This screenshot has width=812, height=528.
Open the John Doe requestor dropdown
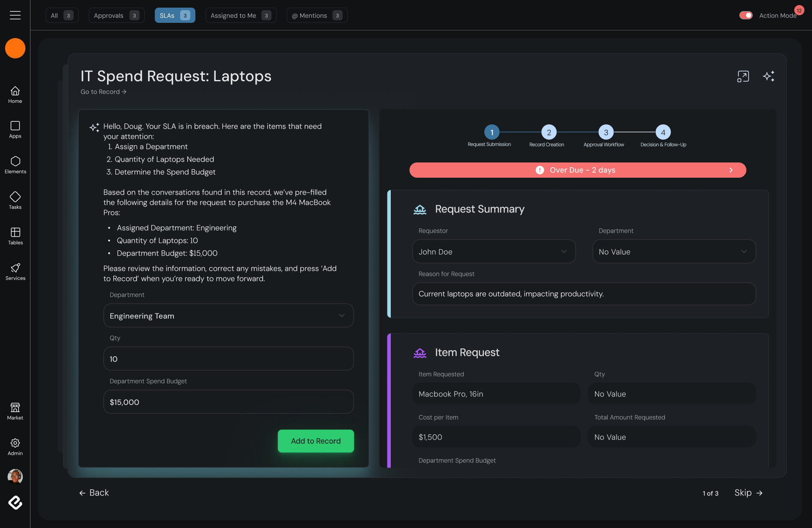pyautogui.click(x=494, y=252)
